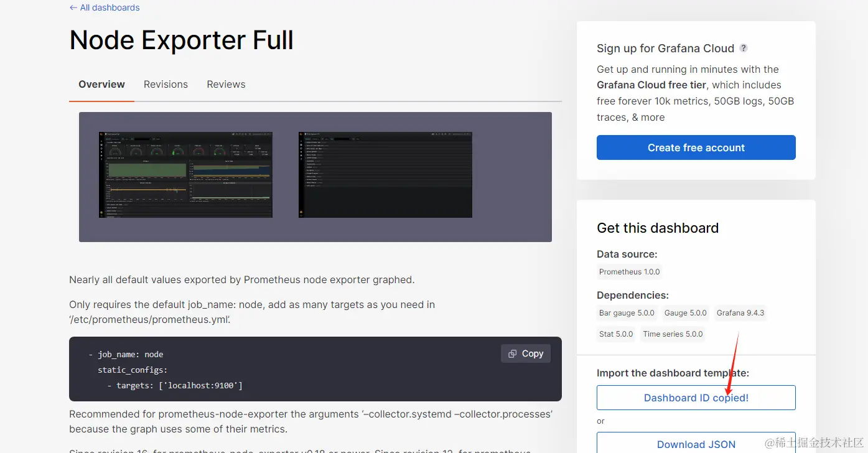This screenshot has width=868, height=453.
Task: Click the Stat 5.0.0 dependency tag
Action: (x=616, y=334)
